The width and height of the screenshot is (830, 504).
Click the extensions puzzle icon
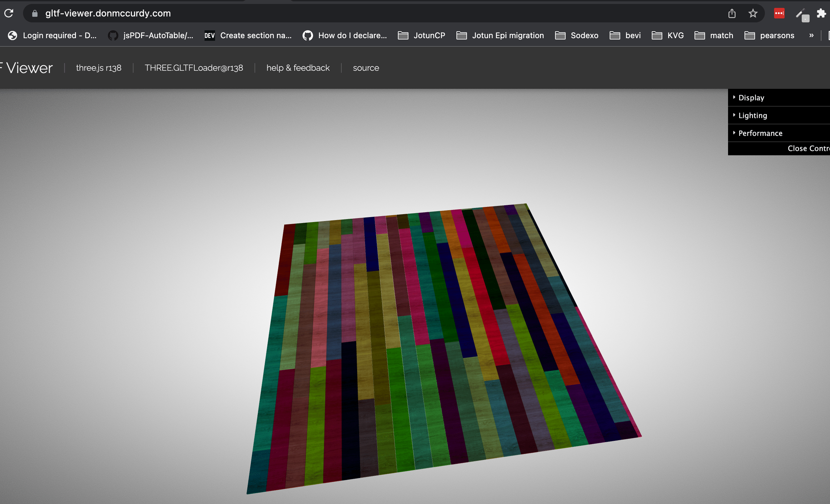pyautogui.click(x=822, y=13)
